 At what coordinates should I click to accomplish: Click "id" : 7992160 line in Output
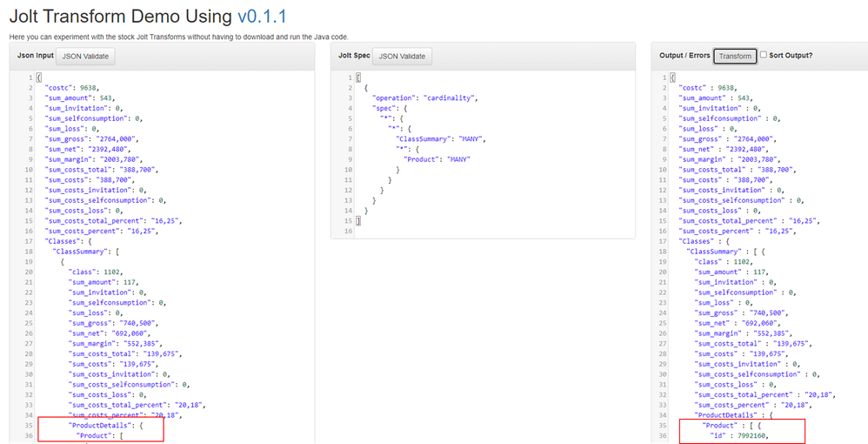(x=739, y=435)
